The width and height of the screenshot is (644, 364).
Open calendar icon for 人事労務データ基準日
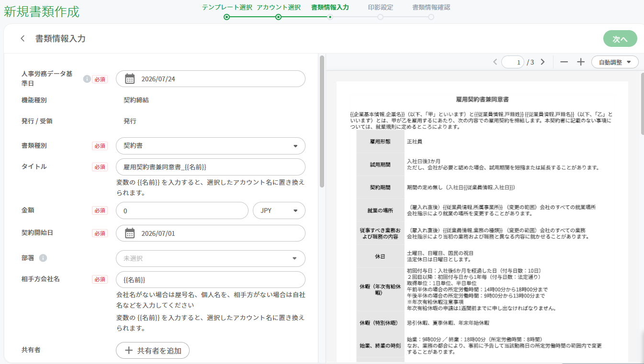130,79
